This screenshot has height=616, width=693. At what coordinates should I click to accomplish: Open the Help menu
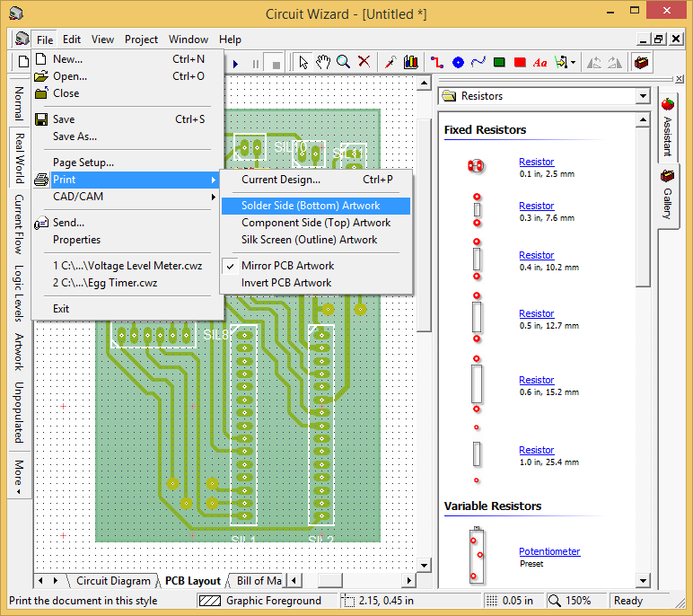(231, 40)
